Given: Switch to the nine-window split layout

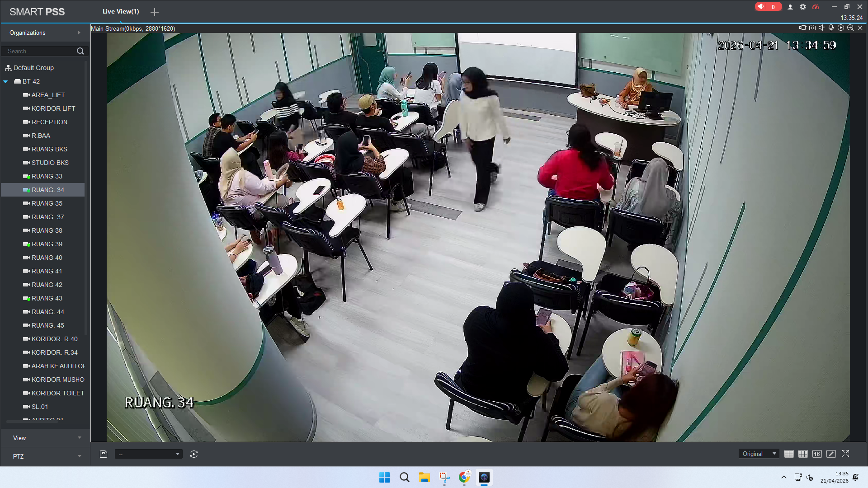Looking at the screenshot, I should tap(803, 454).
